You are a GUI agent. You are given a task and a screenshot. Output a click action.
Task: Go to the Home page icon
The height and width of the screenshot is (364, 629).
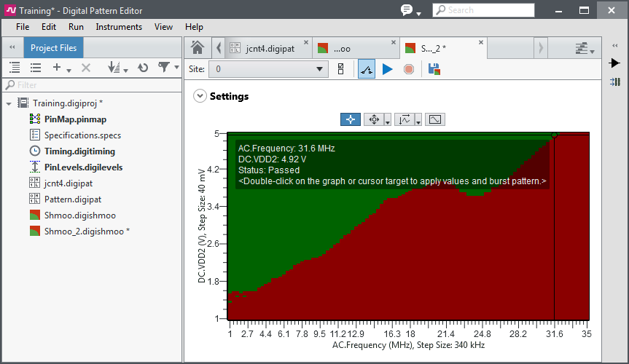[x=197, y=48]
